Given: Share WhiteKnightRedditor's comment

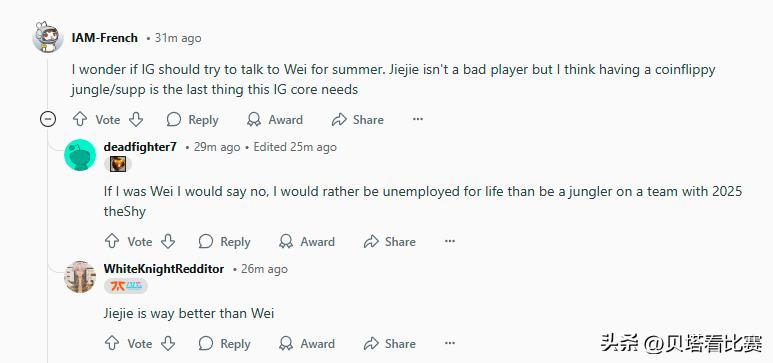Looking at the screenshot, I should (x=389, y=343).
